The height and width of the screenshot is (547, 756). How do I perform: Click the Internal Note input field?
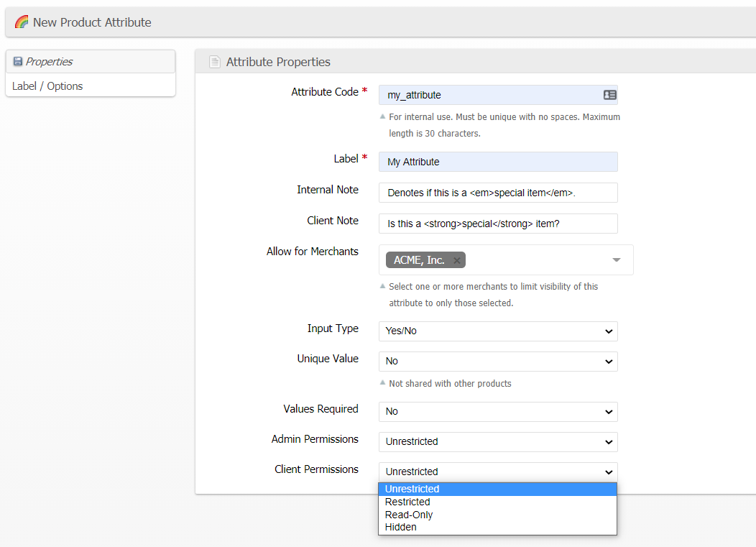click(x=497, y=193)
